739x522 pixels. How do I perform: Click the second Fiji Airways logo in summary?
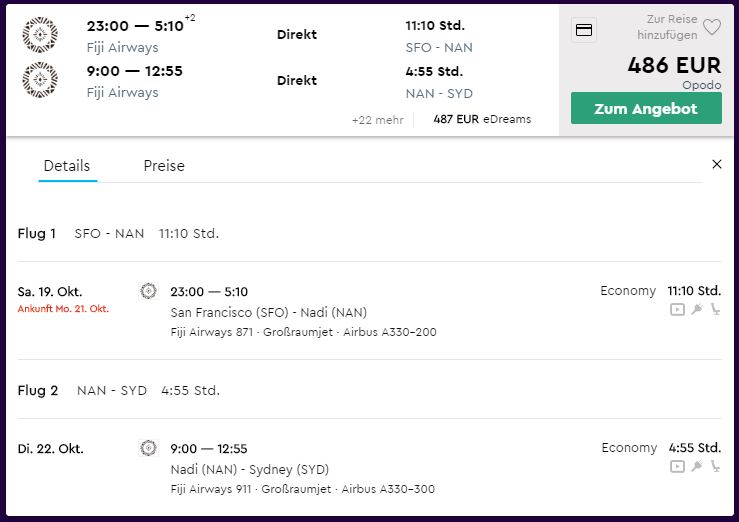(40, 80)
